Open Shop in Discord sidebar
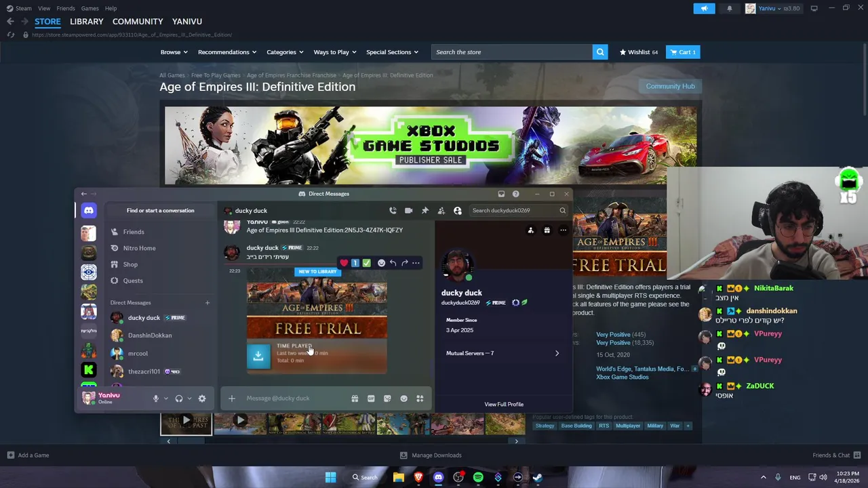Viewport: 868px width, 488px height. (161, 264)
